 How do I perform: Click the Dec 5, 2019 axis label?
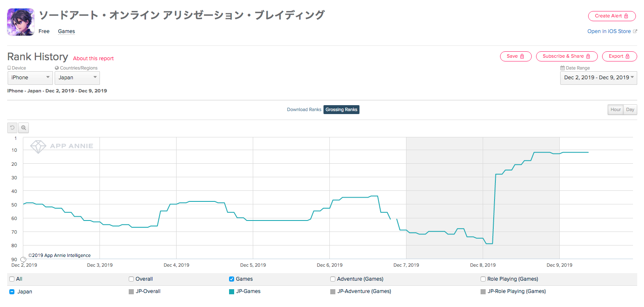click(x=253, y=265)
